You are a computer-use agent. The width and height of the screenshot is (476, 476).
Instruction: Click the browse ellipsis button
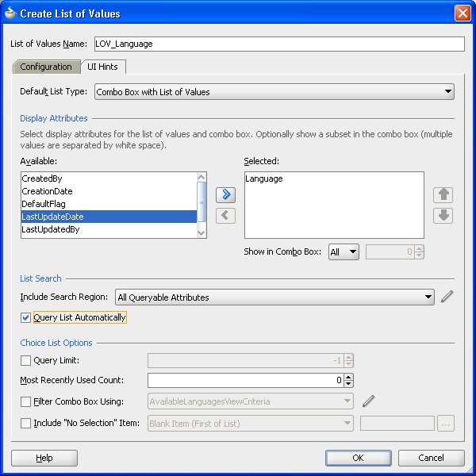446,424
